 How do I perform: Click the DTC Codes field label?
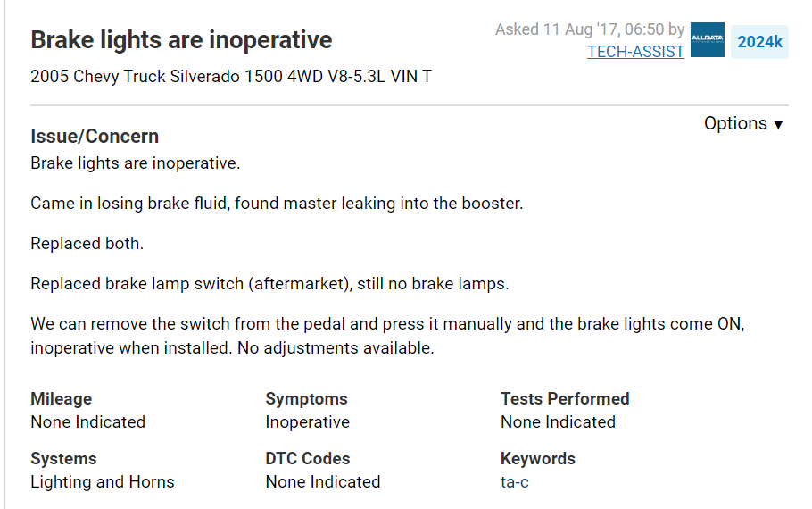pos(308,459)
